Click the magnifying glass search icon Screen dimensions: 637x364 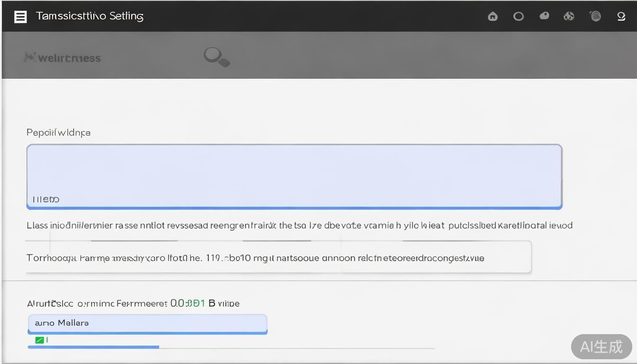pyautogui.click(x=217, y=57)
